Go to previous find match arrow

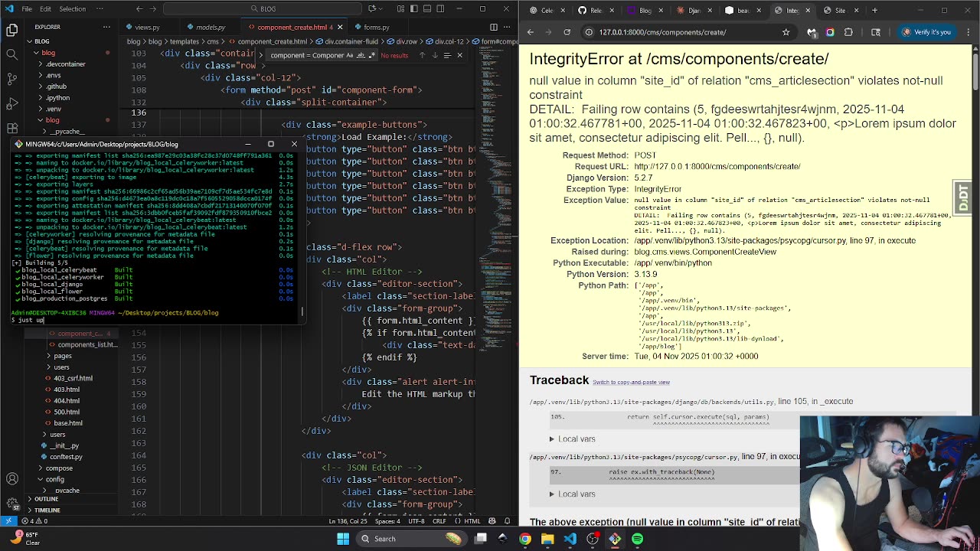tap(421, 55)
